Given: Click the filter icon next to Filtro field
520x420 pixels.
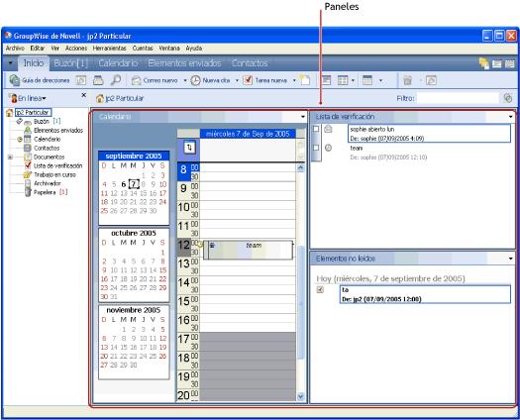Looking at the screenshot, I should (x=507, y=98).
